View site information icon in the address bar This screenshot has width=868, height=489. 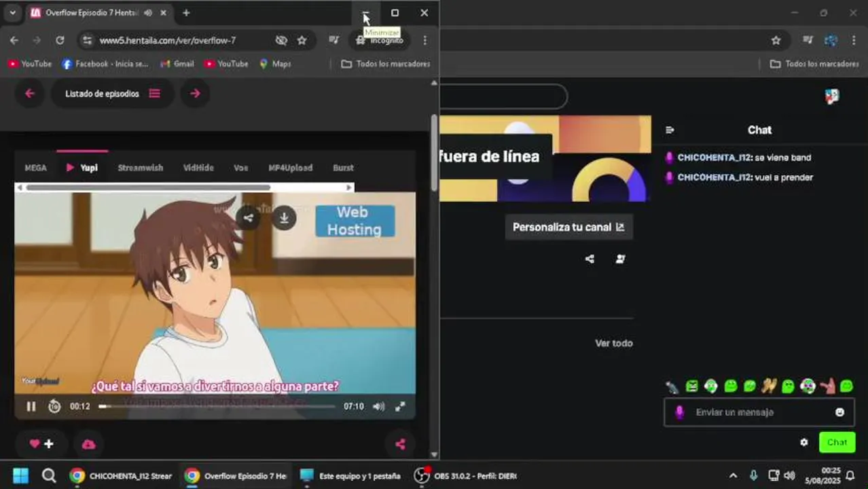tap(87, 41)
